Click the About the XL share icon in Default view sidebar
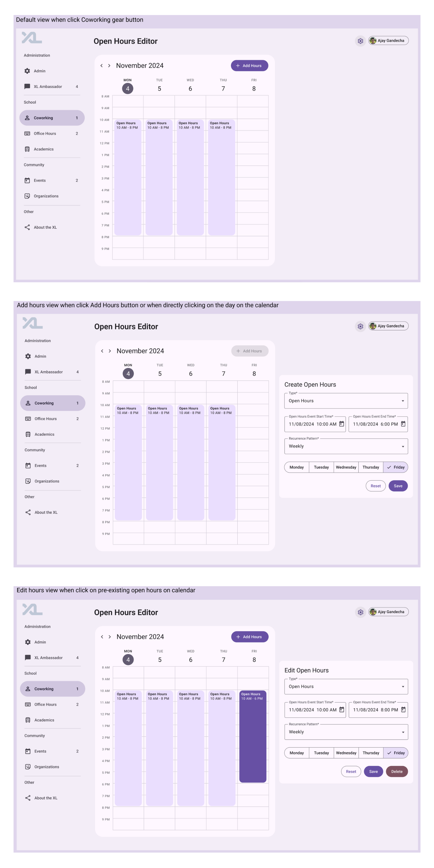 27,227
